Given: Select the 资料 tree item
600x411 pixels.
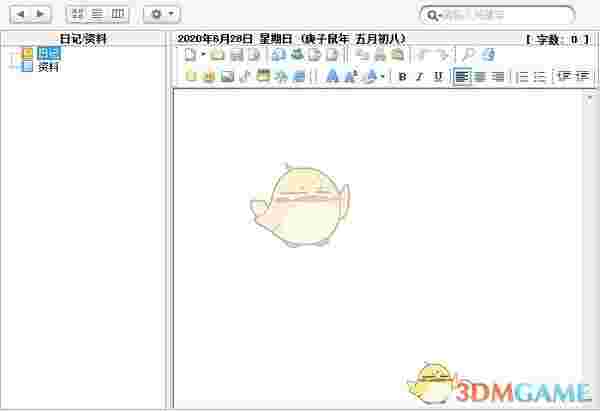Looking at the screenshot, I should pos(48,67).
